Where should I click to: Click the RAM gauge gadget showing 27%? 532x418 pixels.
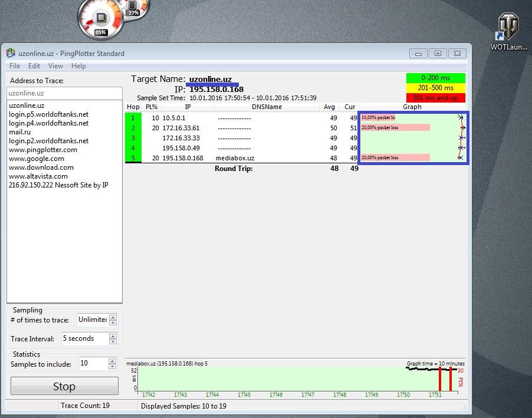click(134, 8)
